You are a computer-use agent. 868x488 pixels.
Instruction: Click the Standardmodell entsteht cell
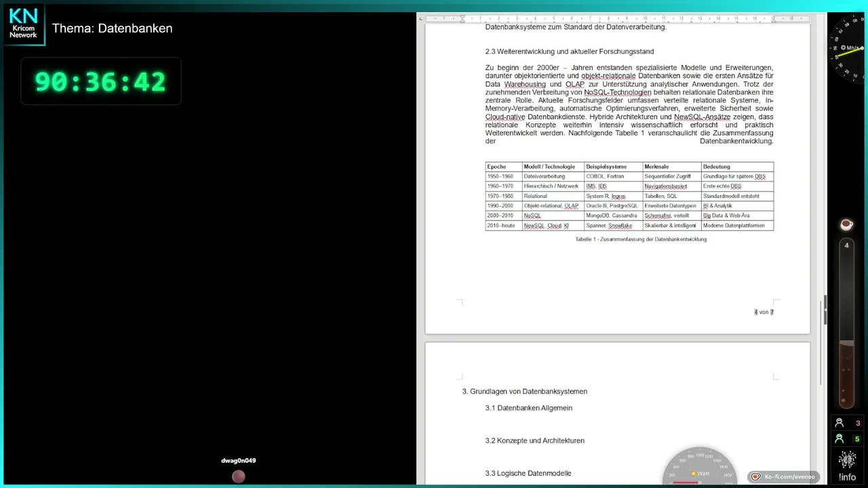[x=737, y=196]
